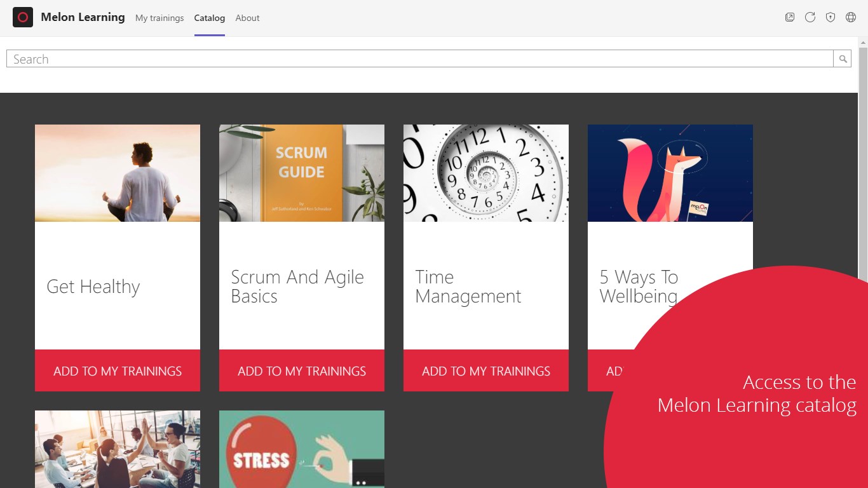Click the pop-out app icon
The width and height of the screenshot is (868, 488).
[790, 18]
